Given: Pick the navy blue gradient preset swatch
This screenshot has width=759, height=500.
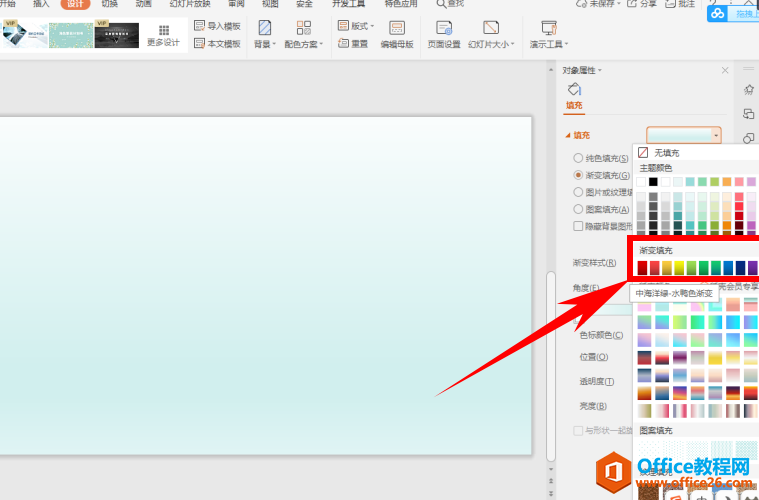Looking at the screenshot, I should click(x=740, y=268).
